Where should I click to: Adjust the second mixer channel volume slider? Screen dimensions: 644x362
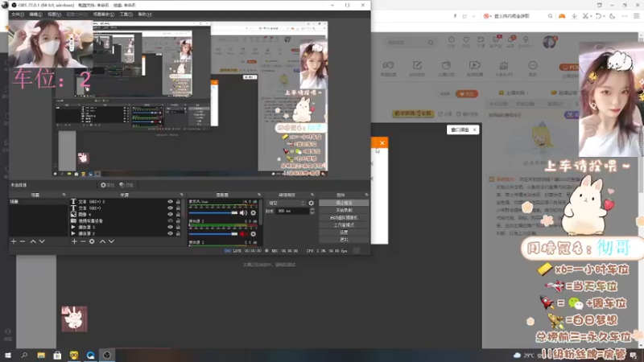pyautogui.click(x=213, y=234)
